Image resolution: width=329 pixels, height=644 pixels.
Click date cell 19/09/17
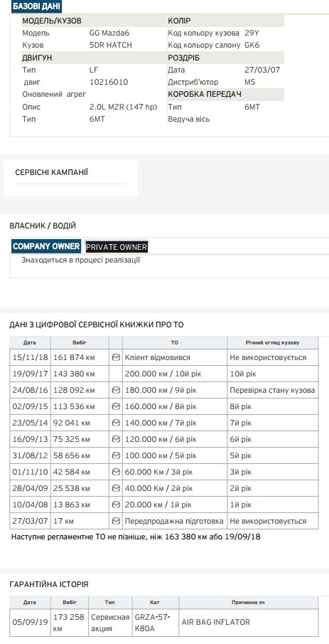[30, 374]
